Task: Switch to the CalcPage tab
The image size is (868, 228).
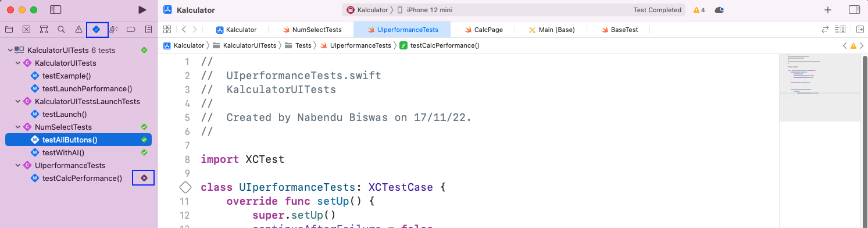Action: (x=484, y=30)
